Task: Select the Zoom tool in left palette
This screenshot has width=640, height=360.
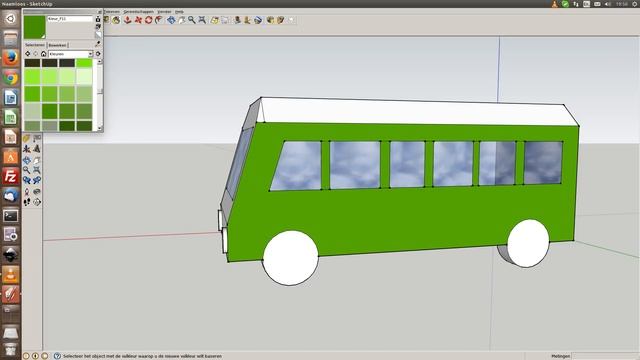Action: pyautogui.click(x=27, y=170)
